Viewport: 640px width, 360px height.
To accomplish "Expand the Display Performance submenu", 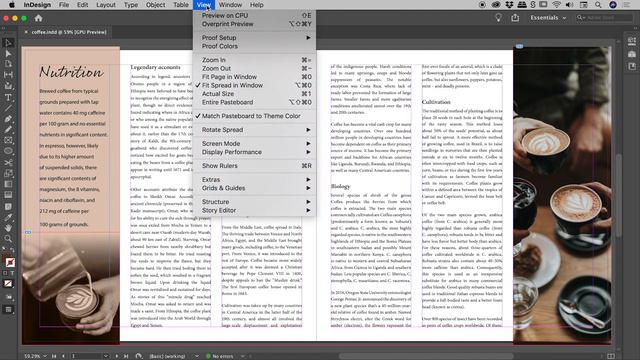I will coord(254,152).
